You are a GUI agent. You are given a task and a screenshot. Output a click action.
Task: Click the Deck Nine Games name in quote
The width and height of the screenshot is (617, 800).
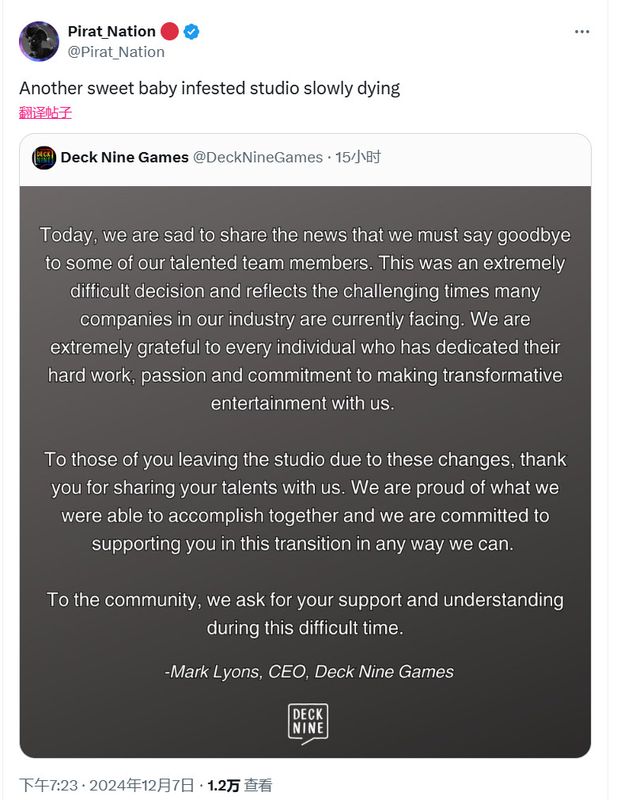click(x=124, y=157)
